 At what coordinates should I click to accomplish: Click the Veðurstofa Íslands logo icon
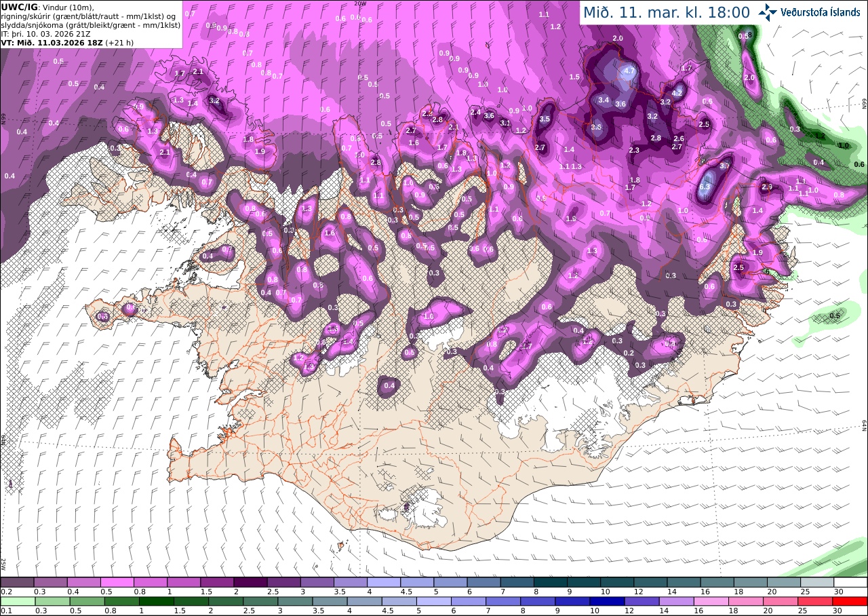coord(767,12)
